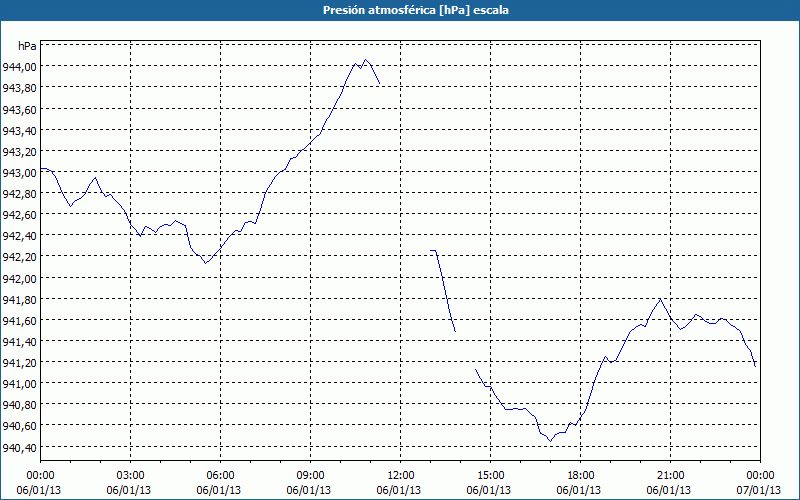Pick the 942,20 axis label
Viewport: 800px width, 500px height.
point(19,257)
